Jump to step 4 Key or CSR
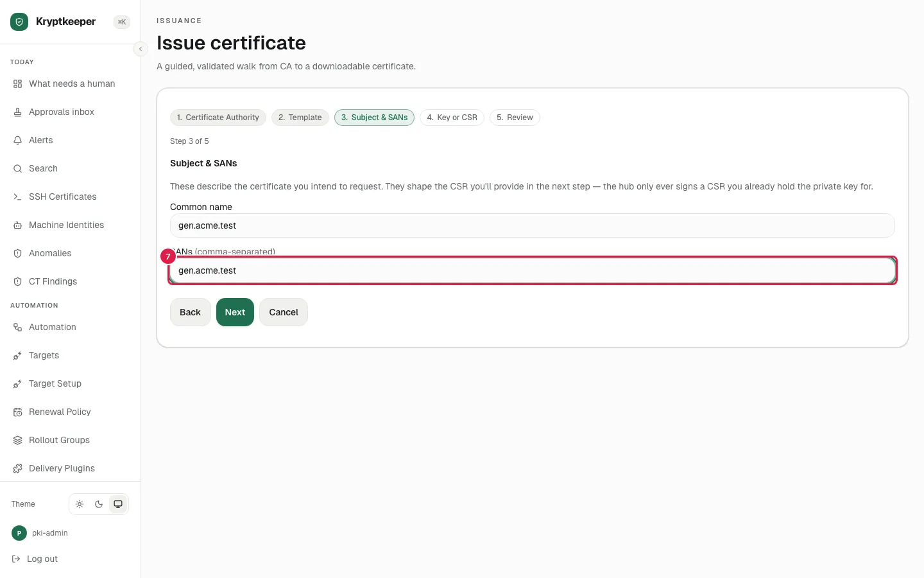Viewport: 924px width, 578px height. [452, 118]
